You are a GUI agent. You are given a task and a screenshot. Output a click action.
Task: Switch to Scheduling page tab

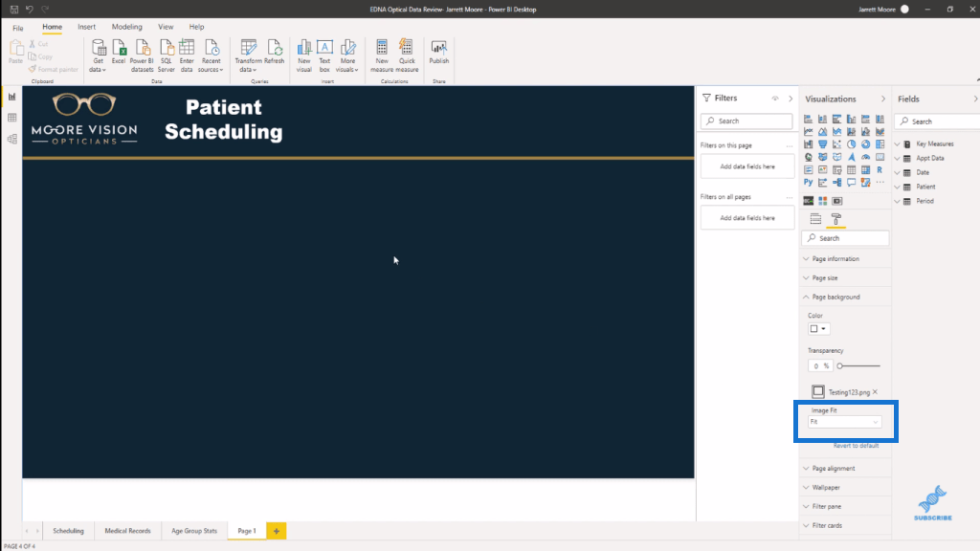click(x=68, y=531)
